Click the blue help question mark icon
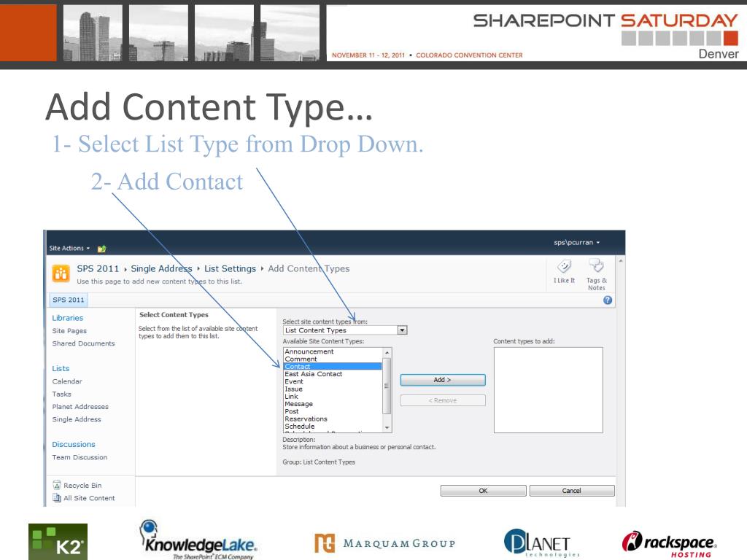Viewport: 747px width, 560px height. (x=608, y=300)
